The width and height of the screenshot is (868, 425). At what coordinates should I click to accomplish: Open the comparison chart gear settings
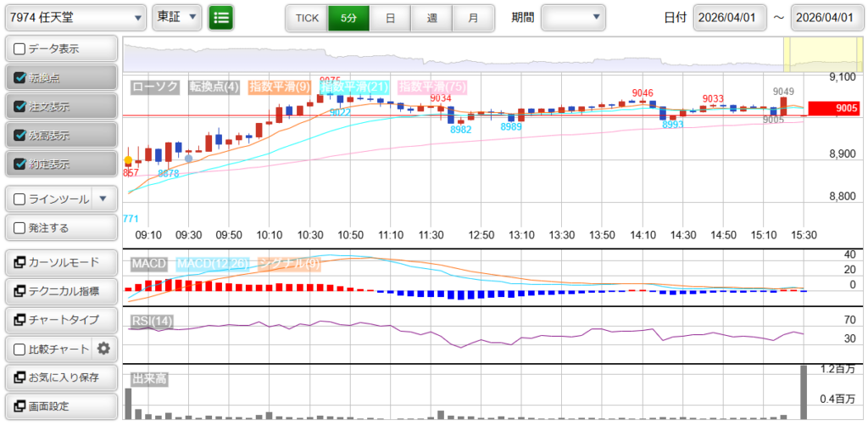click(x=104, y=348)
